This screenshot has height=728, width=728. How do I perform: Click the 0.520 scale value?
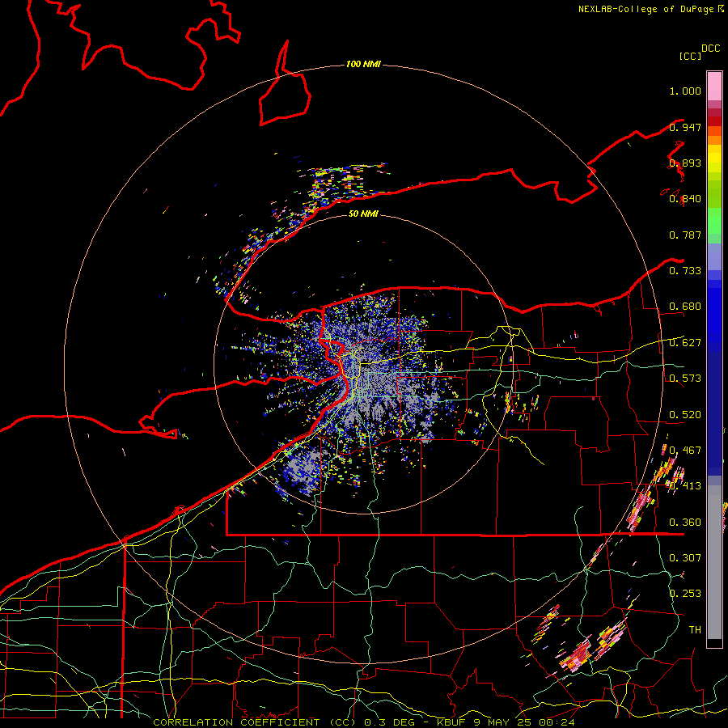pos(685,415)
